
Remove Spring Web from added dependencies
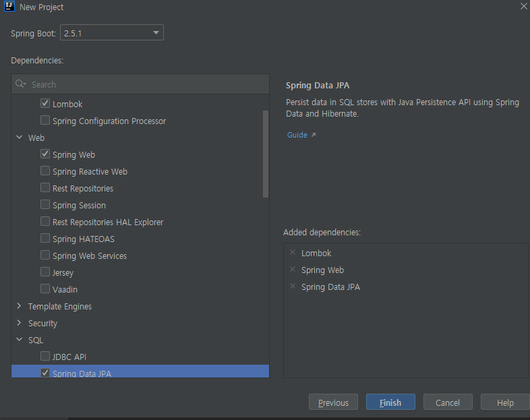click(293, 269)
